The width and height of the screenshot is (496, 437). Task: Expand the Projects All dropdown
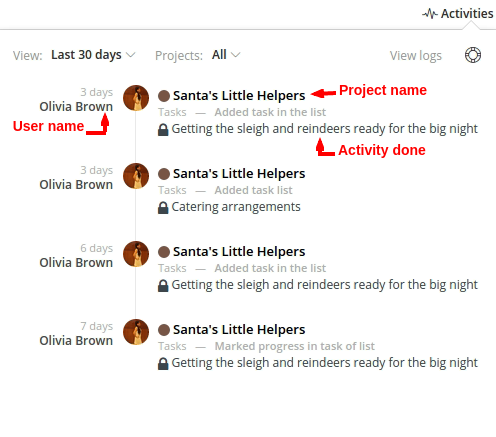point(226,55)
